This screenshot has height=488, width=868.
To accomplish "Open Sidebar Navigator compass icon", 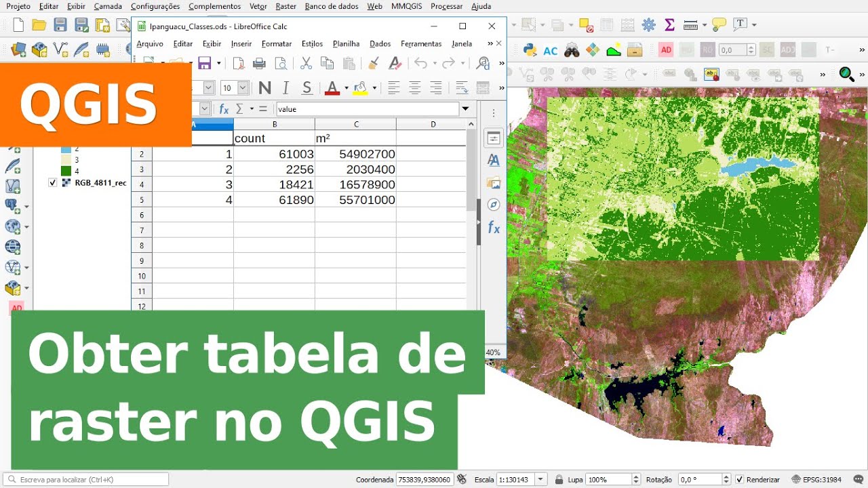I will click(x=494, y=205).
